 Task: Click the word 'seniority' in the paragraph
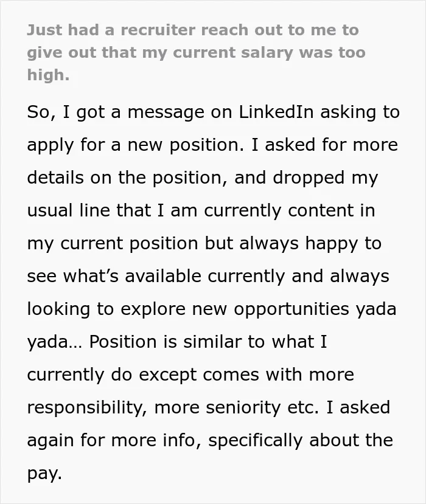click(x=243, y=408)
